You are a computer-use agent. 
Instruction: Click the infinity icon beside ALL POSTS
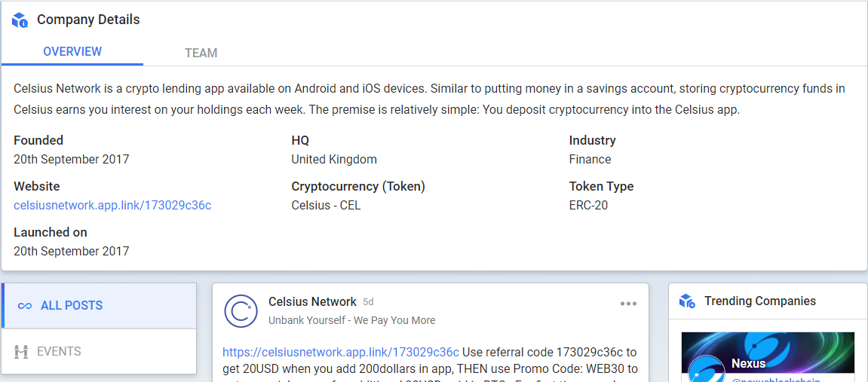[x=24, y=306]
